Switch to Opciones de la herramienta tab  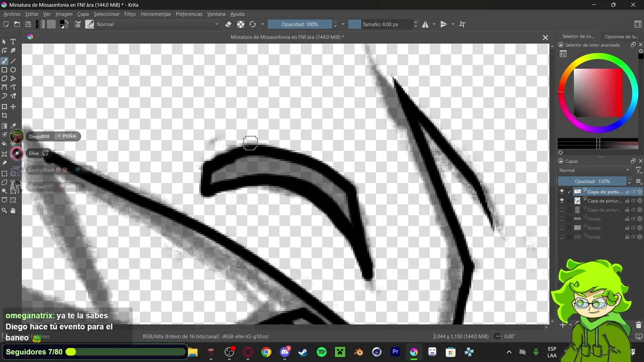(x=621, y=36)
